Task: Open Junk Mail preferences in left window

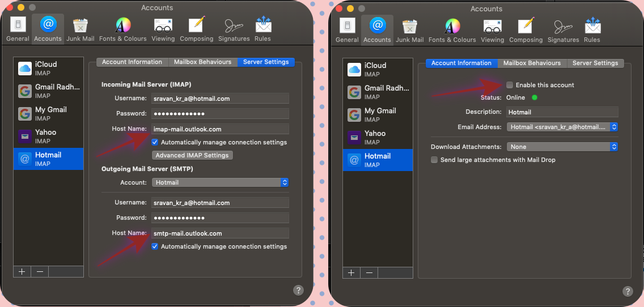Action: pyautogui.click(x=80, y=29)
